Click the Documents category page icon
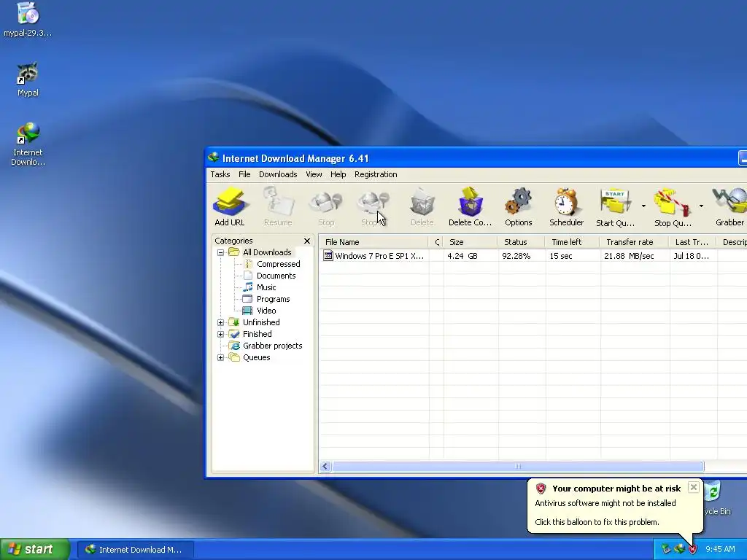This screenshot has height=560, width=747. point(248,275)
